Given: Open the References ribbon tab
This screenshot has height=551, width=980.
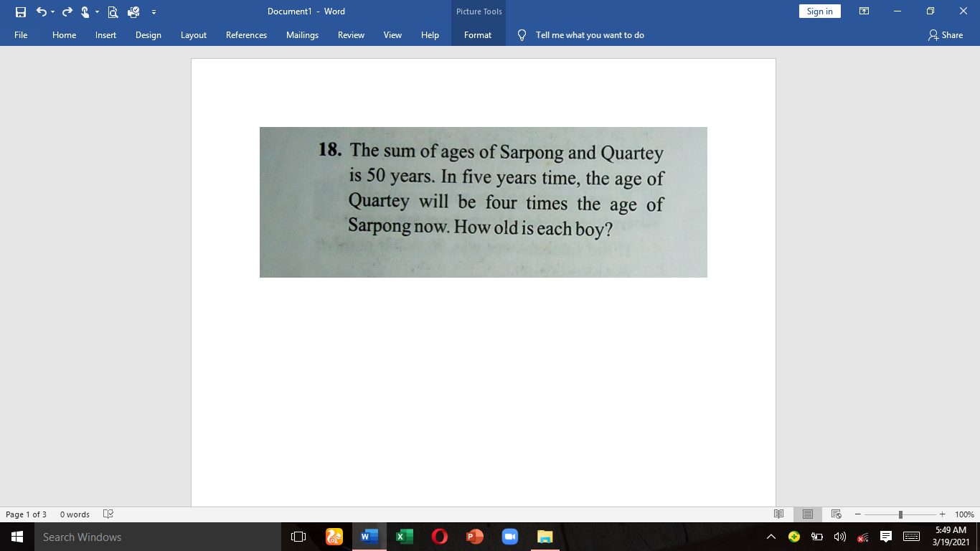Looking at the screenshot, I should click(246, 34).
